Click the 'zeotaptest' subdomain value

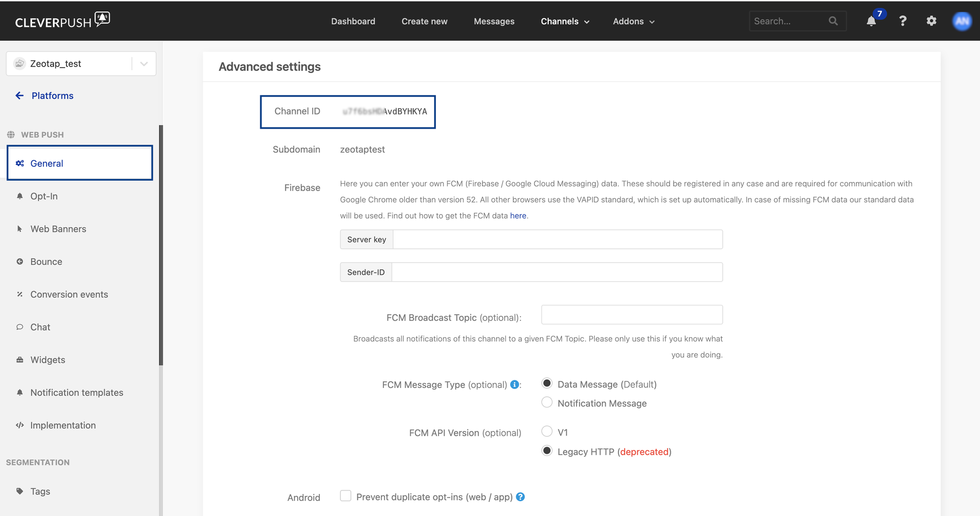pyautogui.click(x=362, y=150)
